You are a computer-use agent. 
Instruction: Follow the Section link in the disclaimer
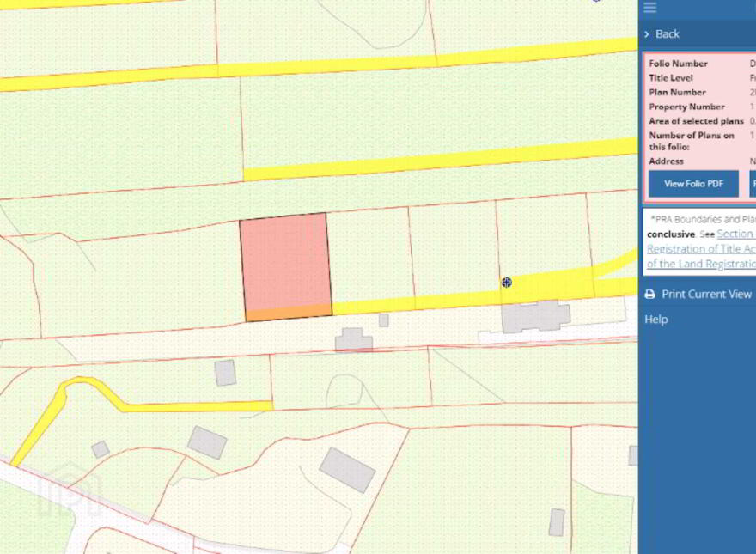(736, 234)
